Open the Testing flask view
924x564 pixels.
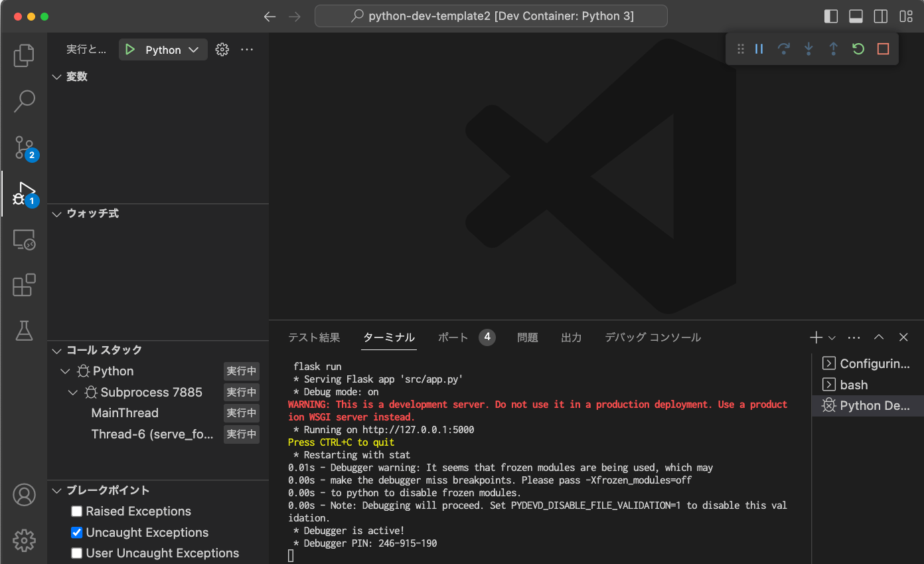24,330
